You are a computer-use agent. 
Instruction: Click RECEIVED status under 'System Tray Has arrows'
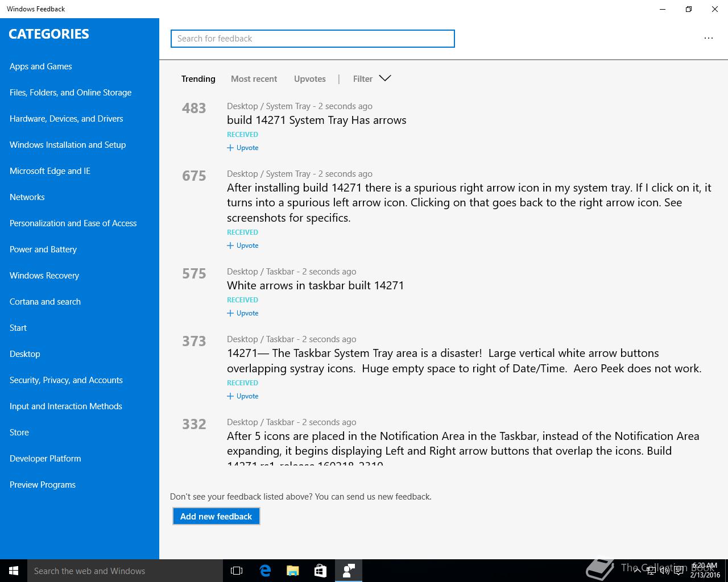[243, 135]
